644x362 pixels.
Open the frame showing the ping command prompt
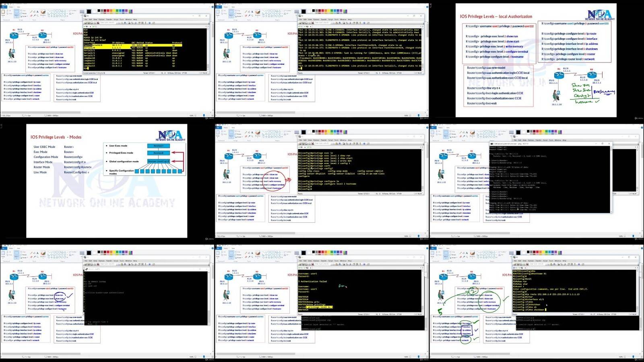point(537,181)
